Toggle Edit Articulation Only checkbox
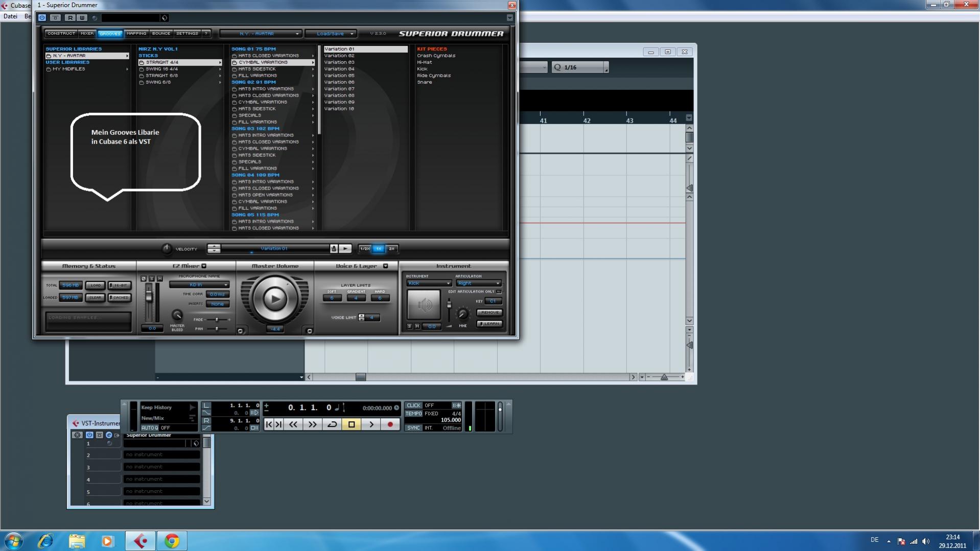The image size is (980, 551). (499, 292)
